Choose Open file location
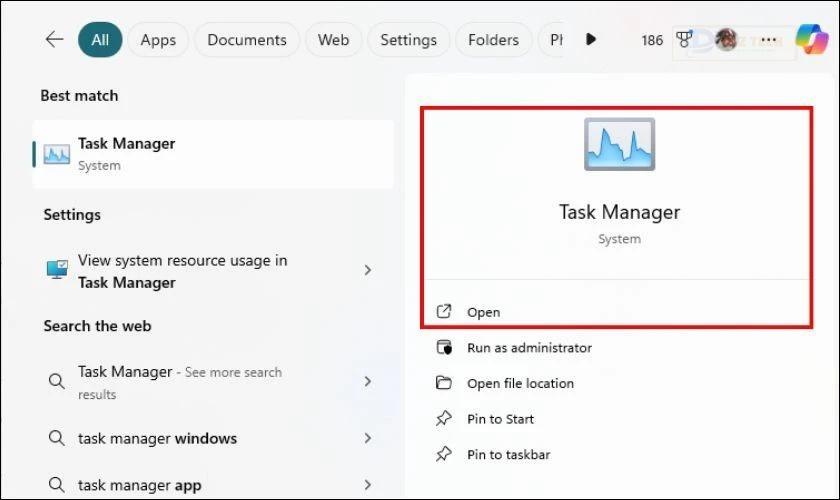Screen dimensions: 840x500 (x=520, y=383)
